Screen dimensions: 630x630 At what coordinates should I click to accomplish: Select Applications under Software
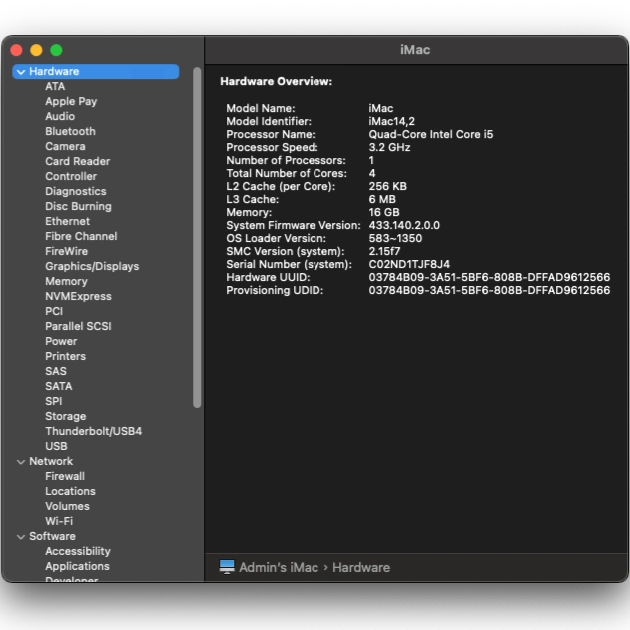pyautogui.click(x=77, y=566)
